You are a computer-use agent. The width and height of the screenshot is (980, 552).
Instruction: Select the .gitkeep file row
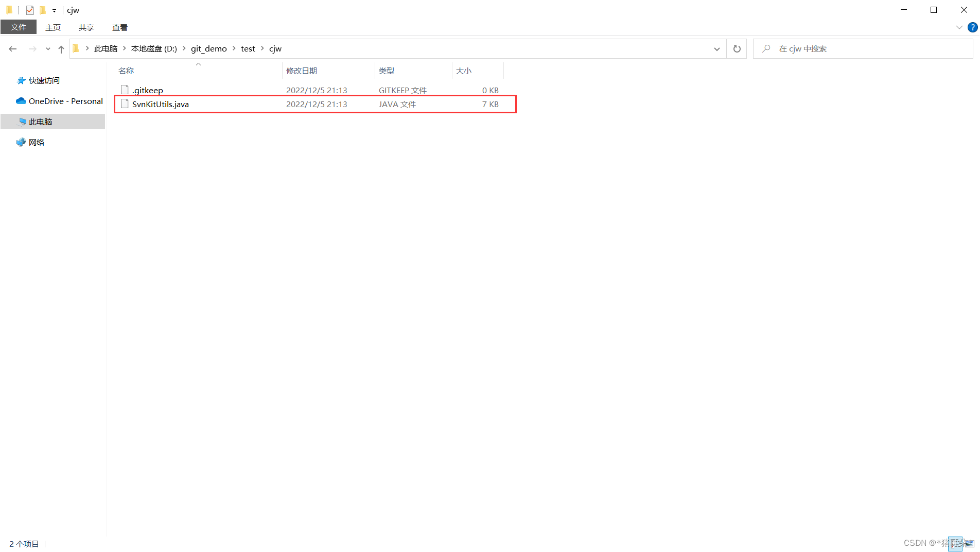pyautogui.click(x=147, y=90)
